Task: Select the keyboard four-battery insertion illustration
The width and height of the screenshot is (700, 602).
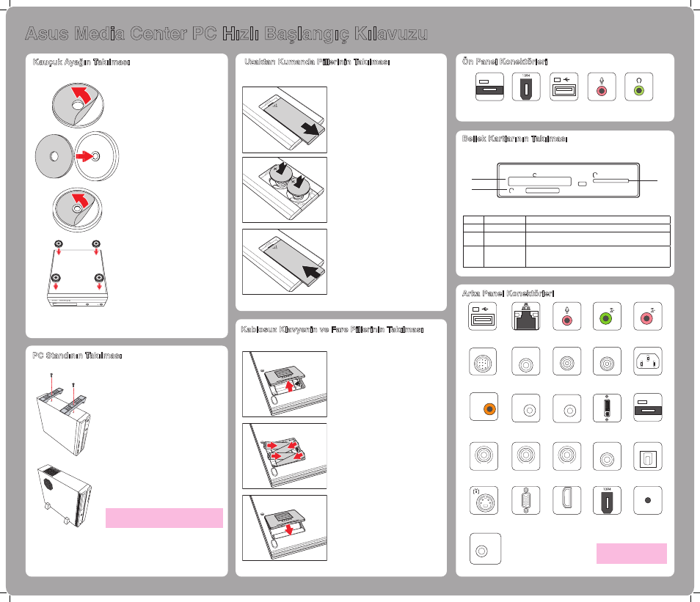Action: (285, 456)
